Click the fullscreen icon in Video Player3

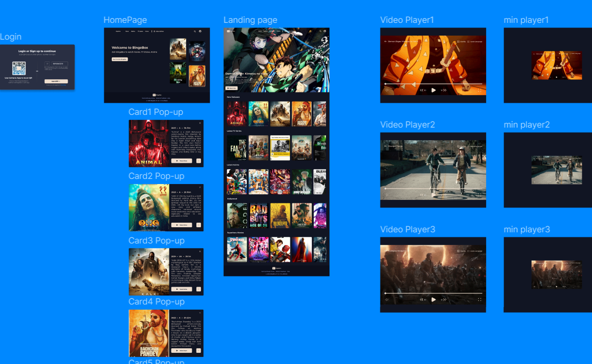[x=480, y=299]
